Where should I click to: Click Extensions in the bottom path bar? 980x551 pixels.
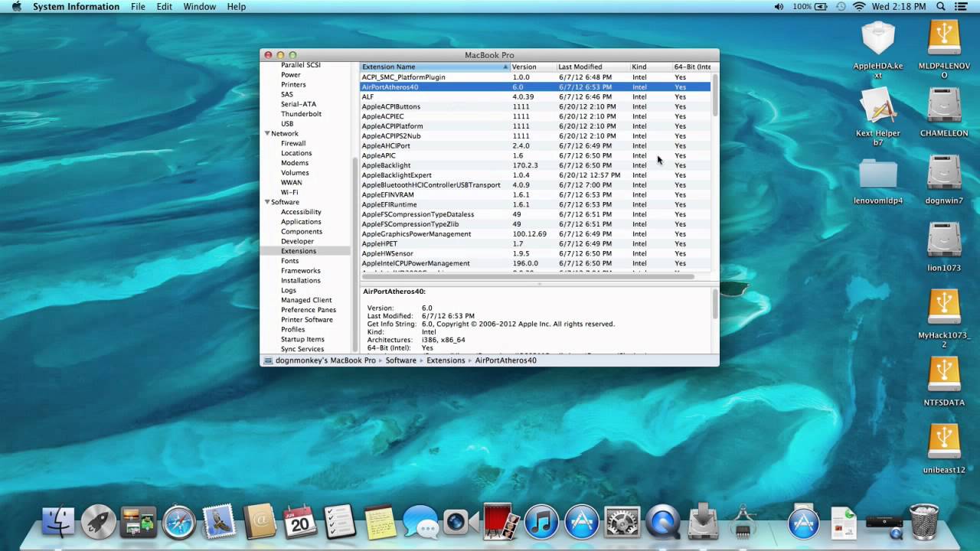(x=446, y=360)
